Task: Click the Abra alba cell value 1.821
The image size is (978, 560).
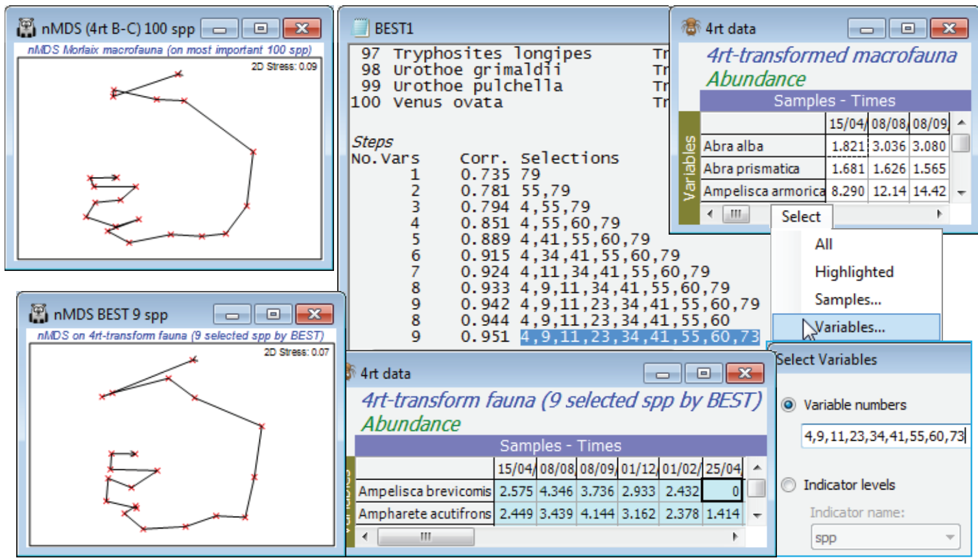Action: point(847,146)
